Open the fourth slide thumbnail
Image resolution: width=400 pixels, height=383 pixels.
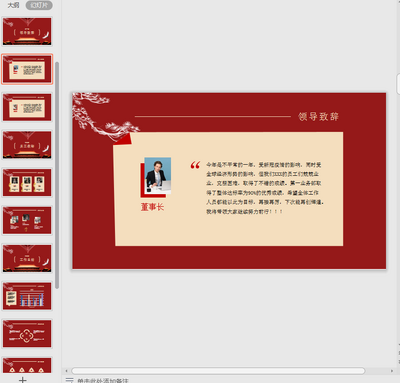[x=27, y=145]
